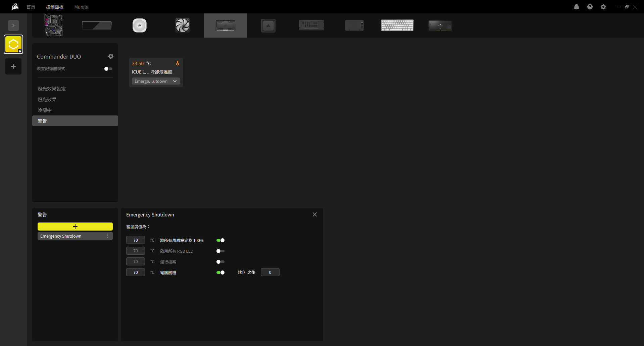This screenshot has width=644, height=346.
Task: Open the notifications bell icon
Action: coord(576,7)
